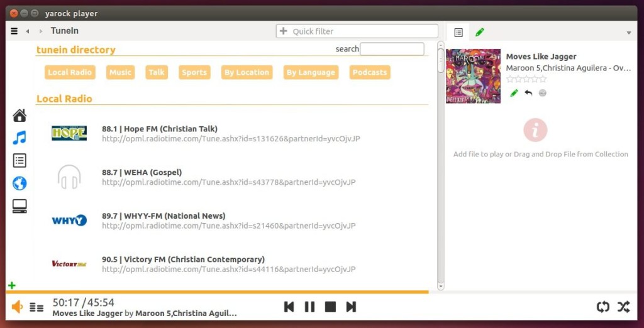Open the computer file browser icon
644x328 pixels.
pyautogui.click(x=19, y=206)
